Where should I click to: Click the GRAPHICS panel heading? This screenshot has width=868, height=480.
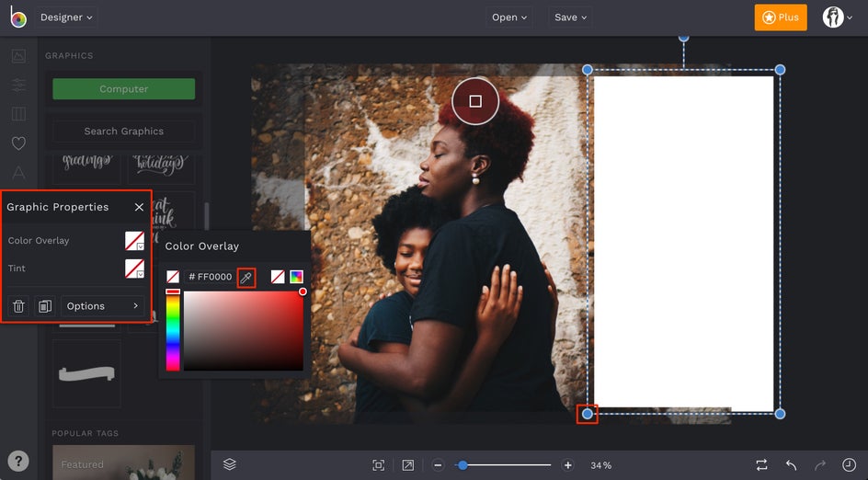(69, 55)
